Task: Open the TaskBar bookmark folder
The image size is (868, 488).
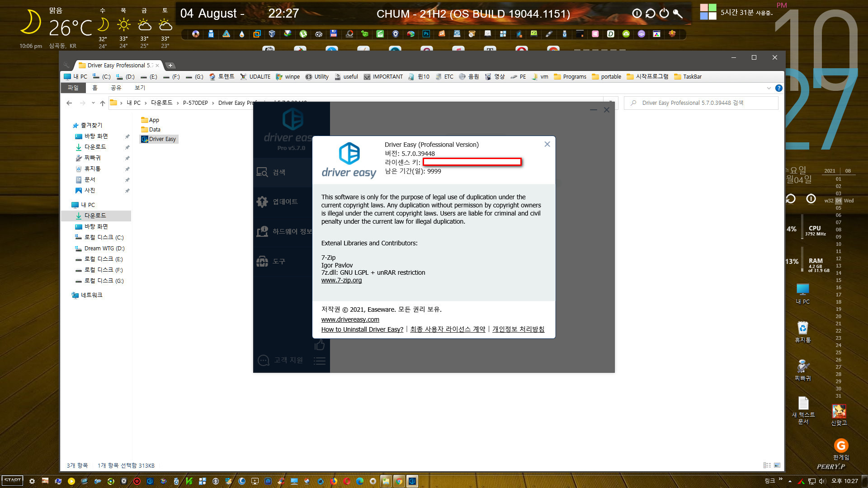Action: (x=688, y=77)
